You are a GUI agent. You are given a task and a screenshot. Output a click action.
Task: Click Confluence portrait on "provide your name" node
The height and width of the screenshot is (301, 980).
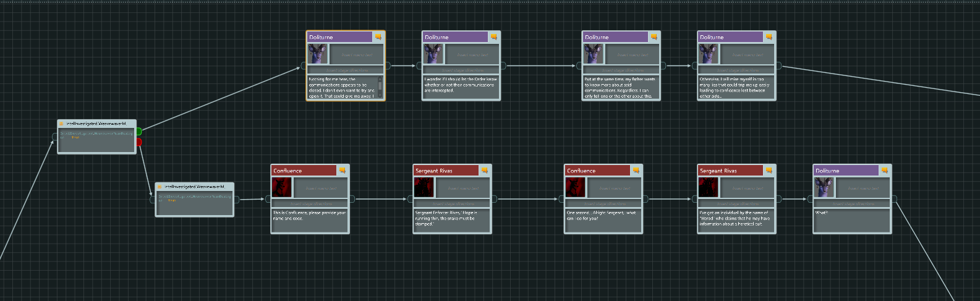click(282, 187)
